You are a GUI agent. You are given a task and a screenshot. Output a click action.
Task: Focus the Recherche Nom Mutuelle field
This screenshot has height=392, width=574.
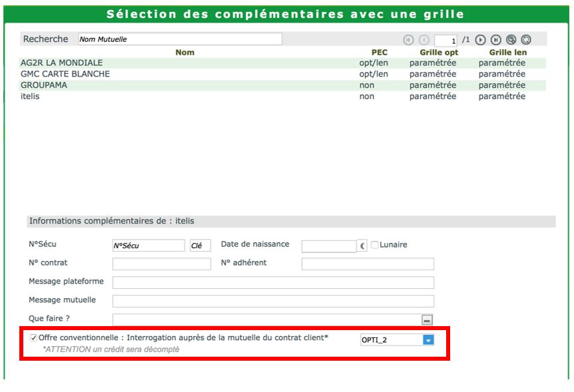(180, 39)
